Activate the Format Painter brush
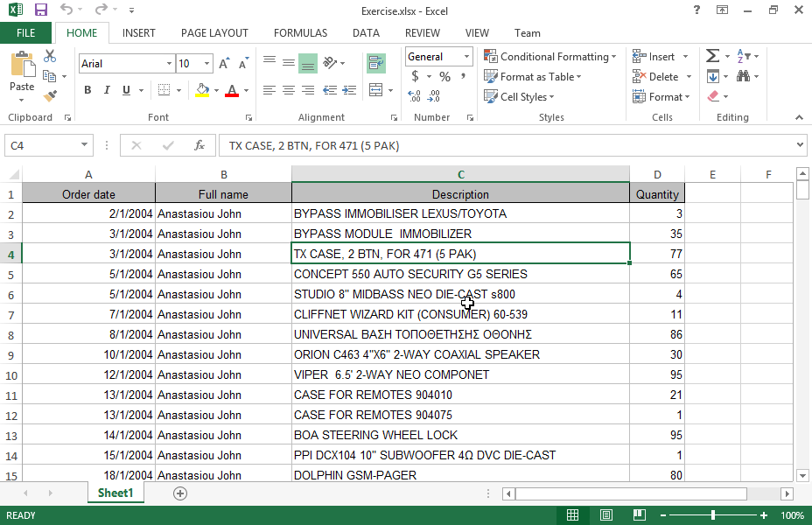Viewport: 812px width, 525px height. (50, 95)
